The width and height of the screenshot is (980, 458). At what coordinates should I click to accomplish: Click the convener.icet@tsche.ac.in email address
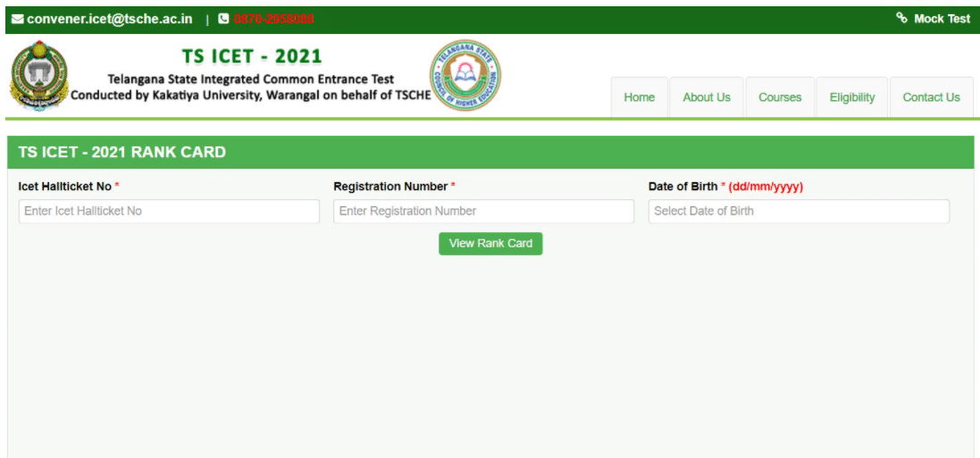tap(109, 19)
